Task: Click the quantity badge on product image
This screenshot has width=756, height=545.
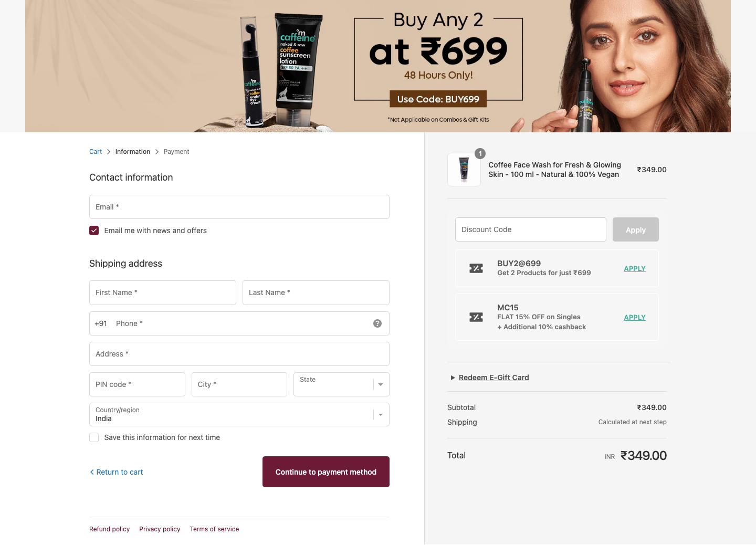Action: [480, 153]
